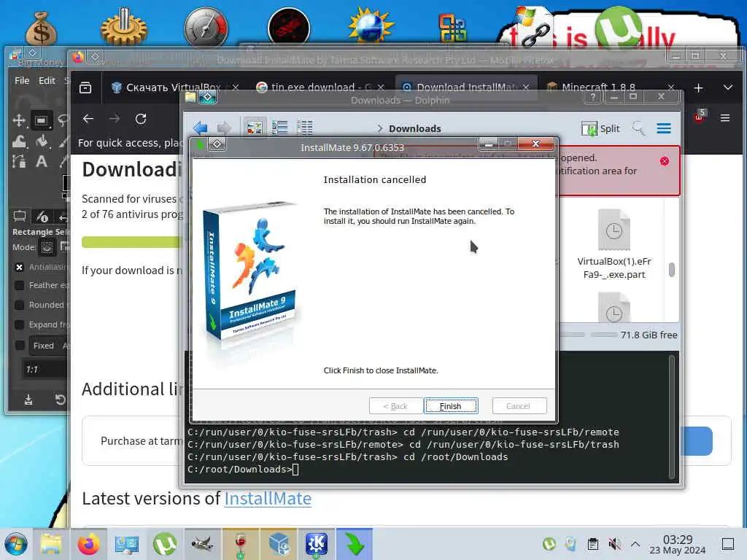Open the Device Status tab in GIMP
Screen dimensions: 747x560
[42, 217]
